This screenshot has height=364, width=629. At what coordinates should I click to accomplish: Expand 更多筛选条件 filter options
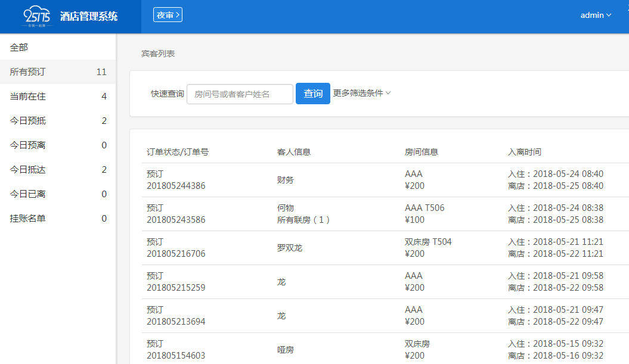click(x=361, y=93)
